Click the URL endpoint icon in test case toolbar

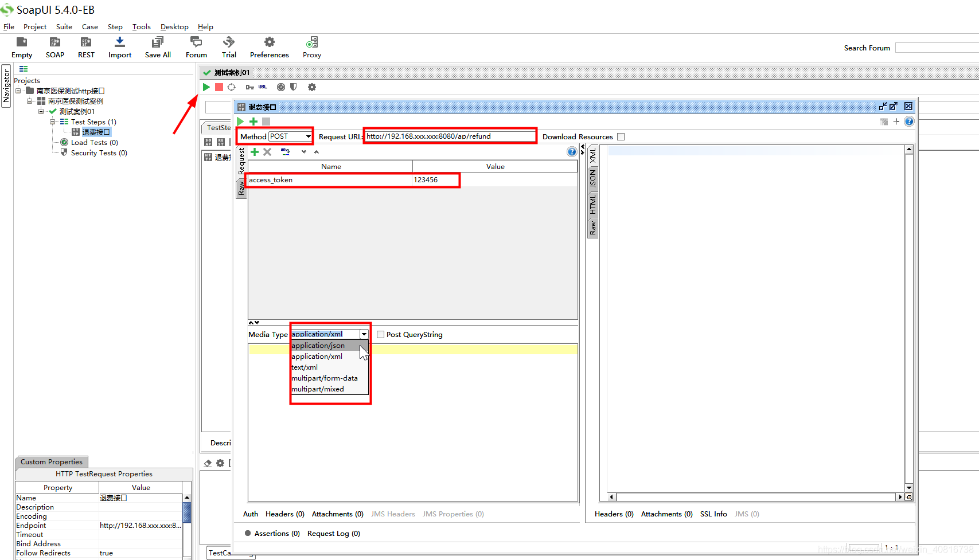tap(263, 87)
